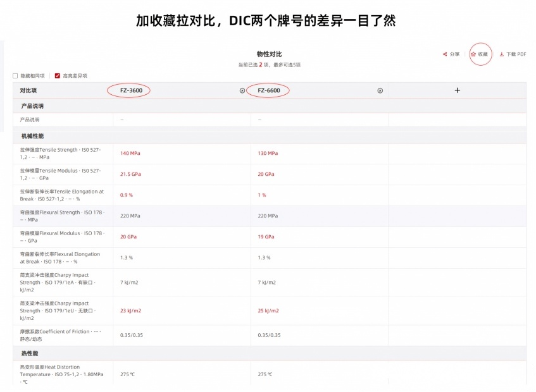Click the 140 MPa tensile strength value
This screenshot has height=392, width=536.
click(130, 153)
